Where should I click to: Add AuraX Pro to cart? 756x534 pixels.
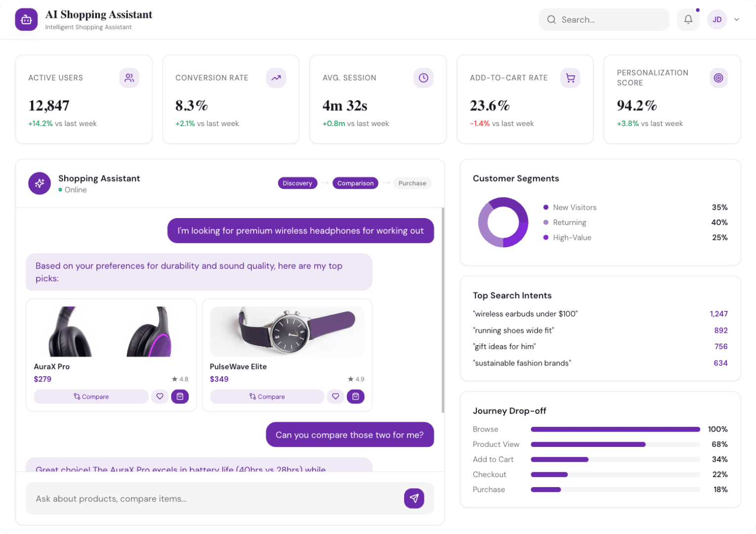[180, 396]
